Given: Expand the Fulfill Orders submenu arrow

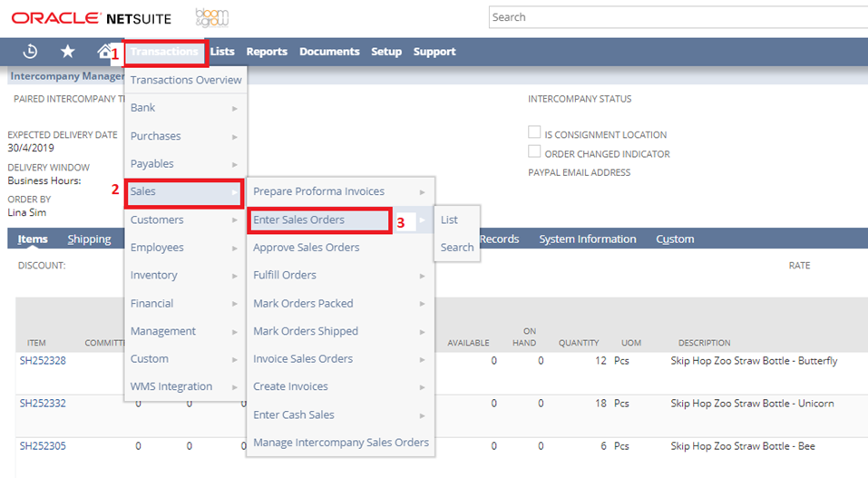Looking at the screenshot, I should pos(423,276).
